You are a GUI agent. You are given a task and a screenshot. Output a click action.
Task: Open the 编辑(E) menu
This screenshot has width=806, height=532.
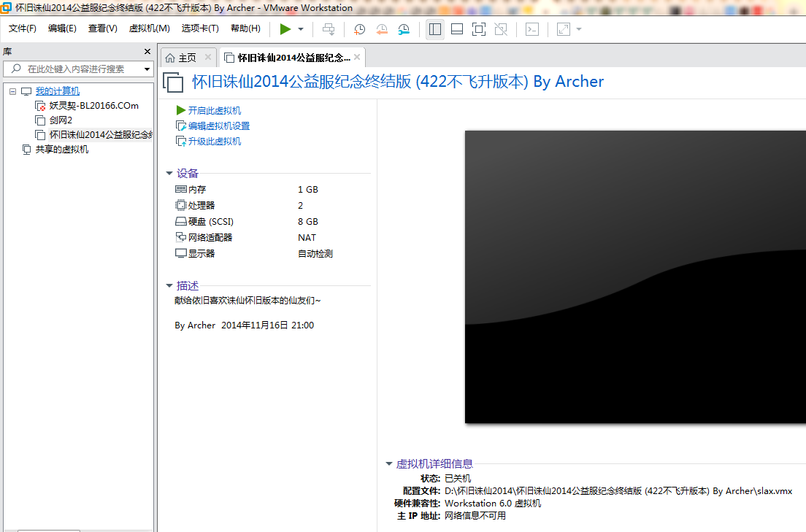coord(62,28)
